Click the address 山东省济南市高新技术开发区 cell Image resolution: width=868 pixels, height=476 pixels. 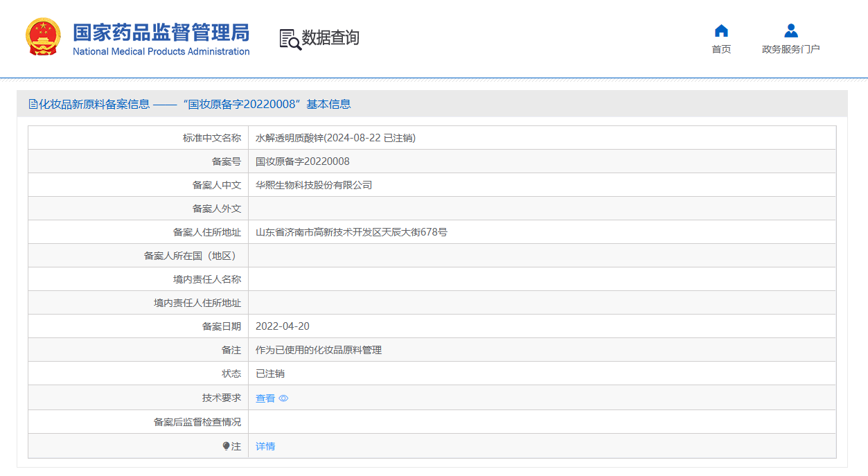pyautogui.click(x=351, y=232)
